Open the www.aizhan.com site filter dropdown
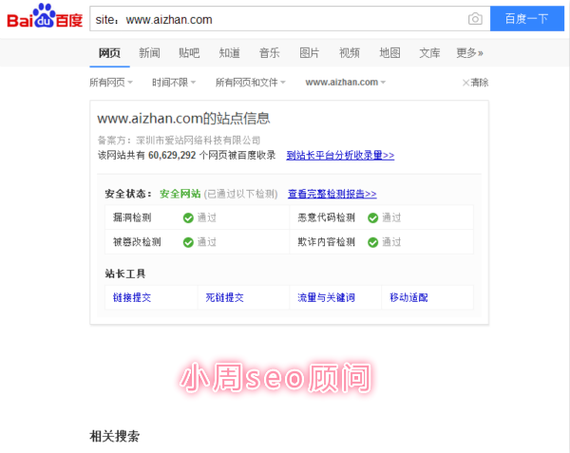This screenshot has width=570, height=453. point(345,82)
